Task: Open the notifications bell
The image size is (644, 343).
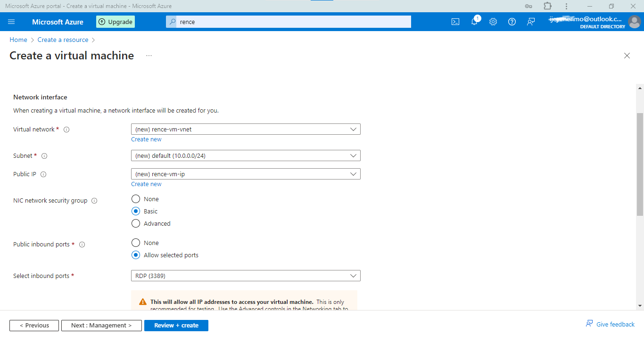Action: (x=474, y=22)
